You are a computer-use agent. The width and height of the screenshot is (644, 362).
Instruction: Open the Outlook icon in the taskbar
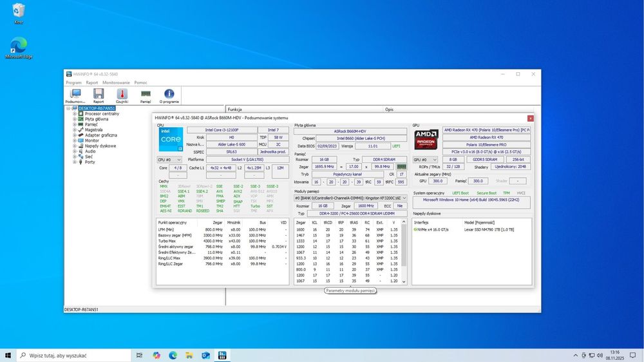pyautogui.click(x=206, y=355)
